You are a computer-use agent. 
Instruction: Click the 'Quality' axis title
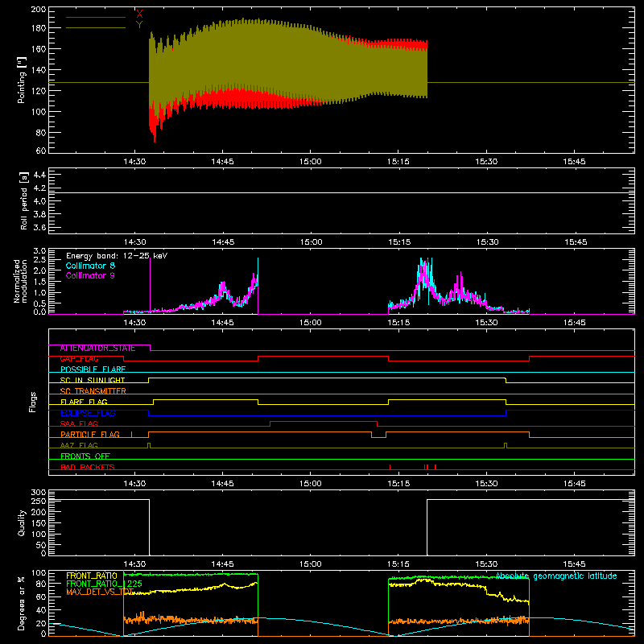click(22, 522)
